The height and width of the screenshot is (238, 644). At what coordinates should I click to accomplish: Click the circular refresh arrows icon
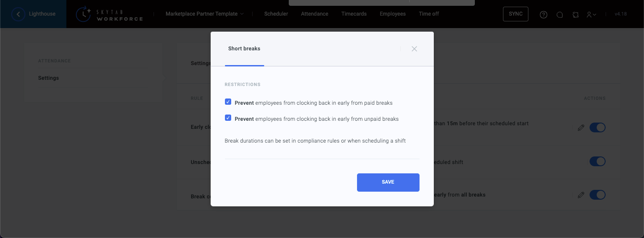[576, 14]
